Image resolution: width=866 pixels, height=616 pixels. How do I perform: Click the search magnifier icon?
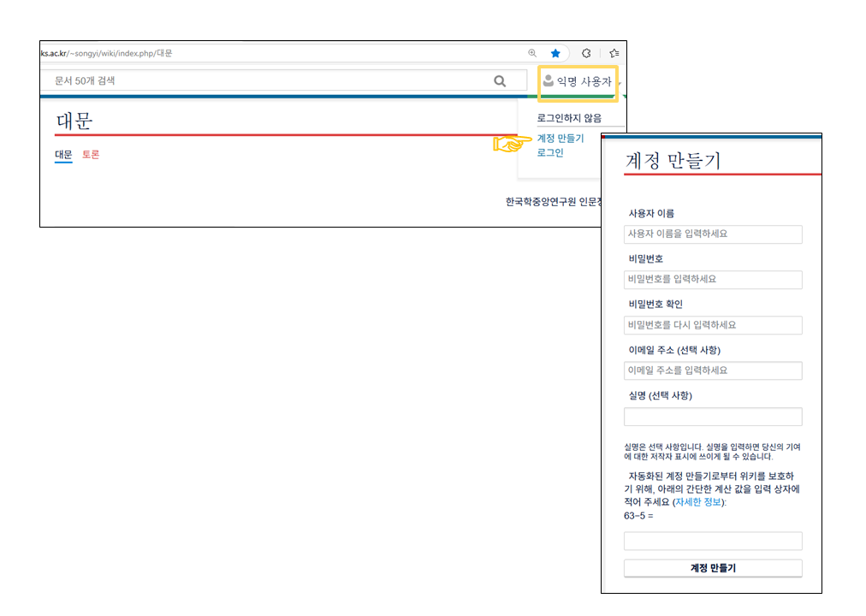(500, 81)
